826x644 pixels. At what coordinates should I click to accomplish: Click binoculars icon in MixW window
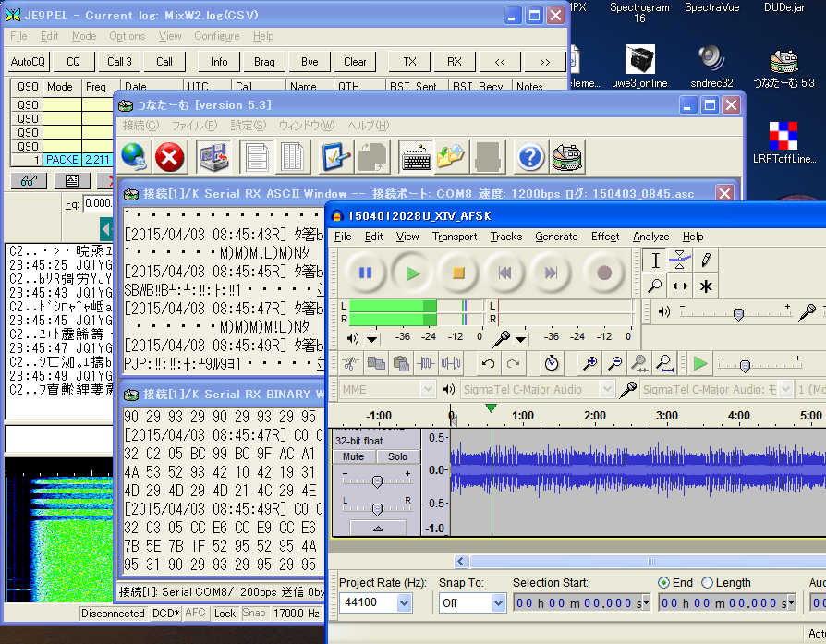coord(29,181)
